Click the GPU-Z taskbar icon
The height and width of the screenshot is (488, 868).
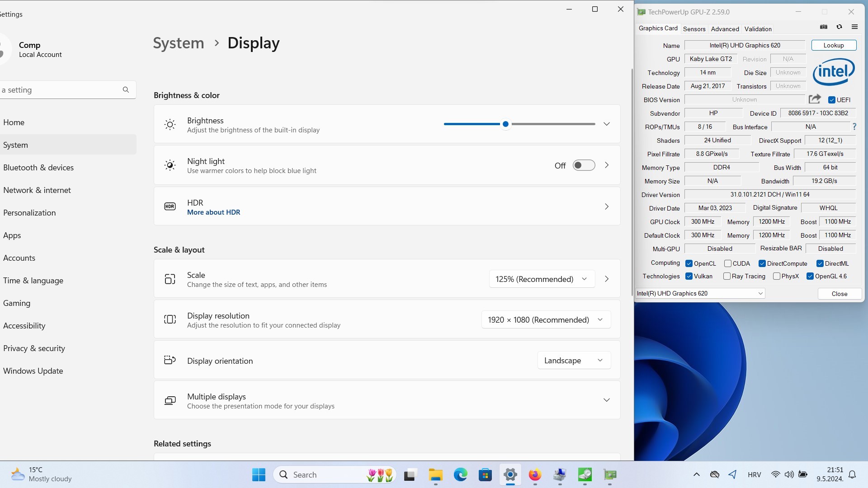(x=610, y=474)
